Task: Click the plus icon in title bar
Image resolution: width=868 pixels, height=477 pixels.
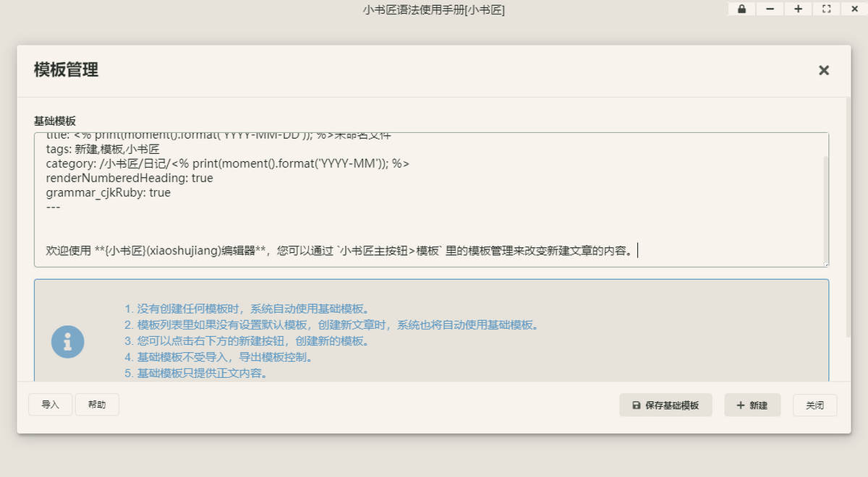Action: click(x=798, y=9)
